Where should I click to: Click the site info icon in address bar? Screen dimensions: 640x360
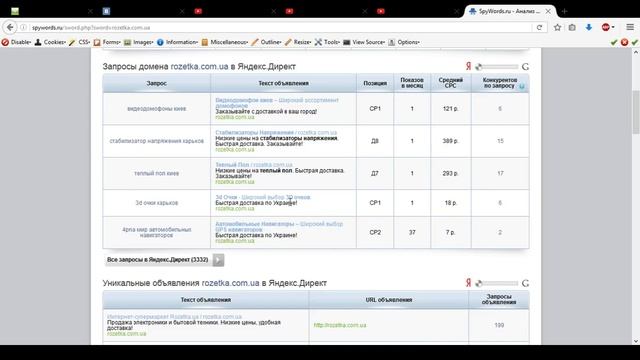24,27
